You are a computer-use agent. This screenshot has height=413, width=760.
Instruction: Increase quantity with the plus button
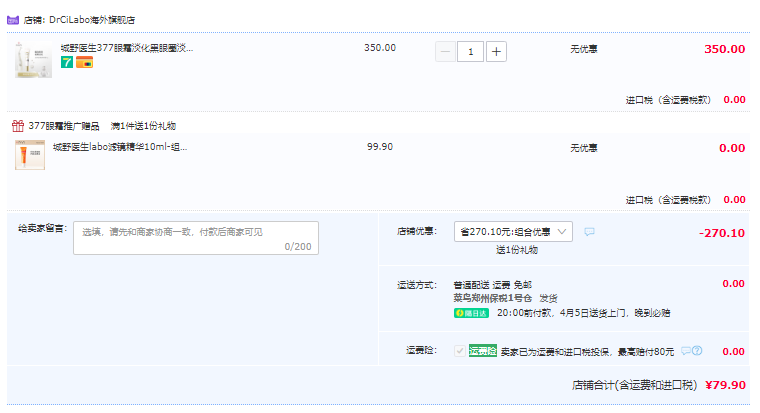[496, 52]
